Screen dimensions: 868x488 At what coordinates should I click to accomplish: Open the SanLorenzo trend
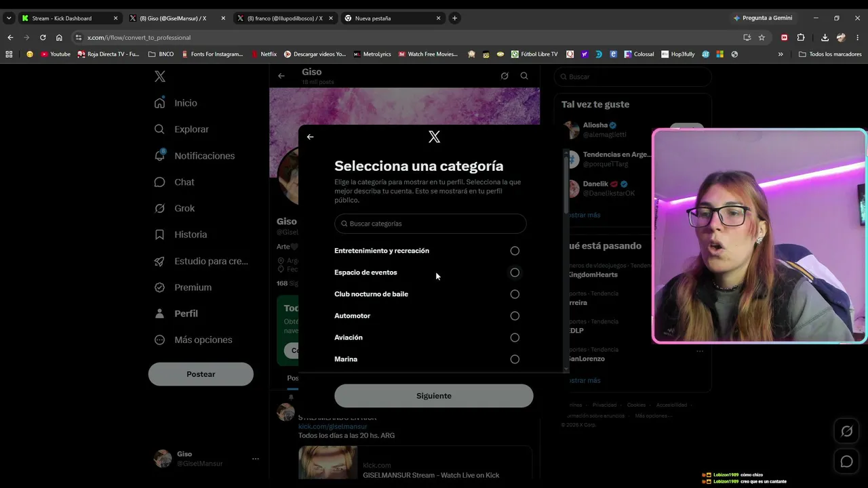click(x=587, y=359)
